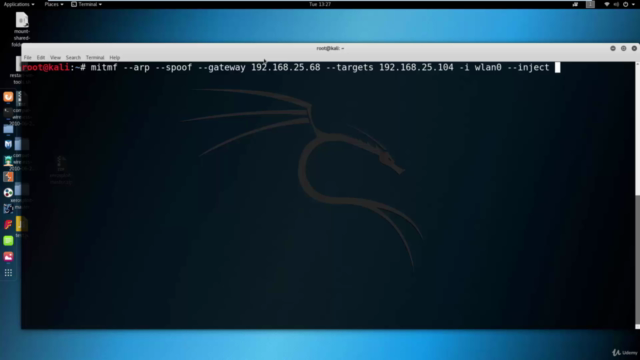Image resolution: width=640 pixels, height=360 pixels.
Task: Launch the blue M shield dock icon
Action: 8,144
